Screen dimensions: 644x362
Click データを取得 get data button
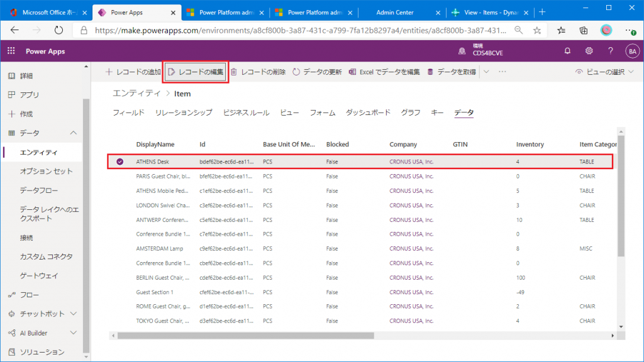pos(451,72)
